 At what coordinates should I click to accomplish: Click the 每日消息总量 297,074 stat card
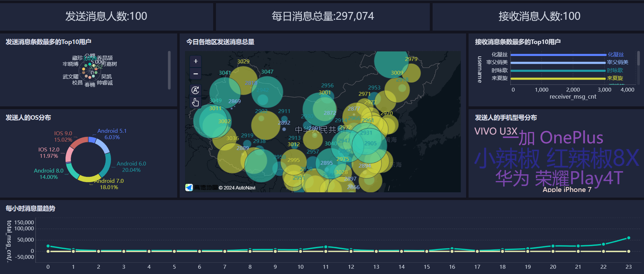(322, 16)
